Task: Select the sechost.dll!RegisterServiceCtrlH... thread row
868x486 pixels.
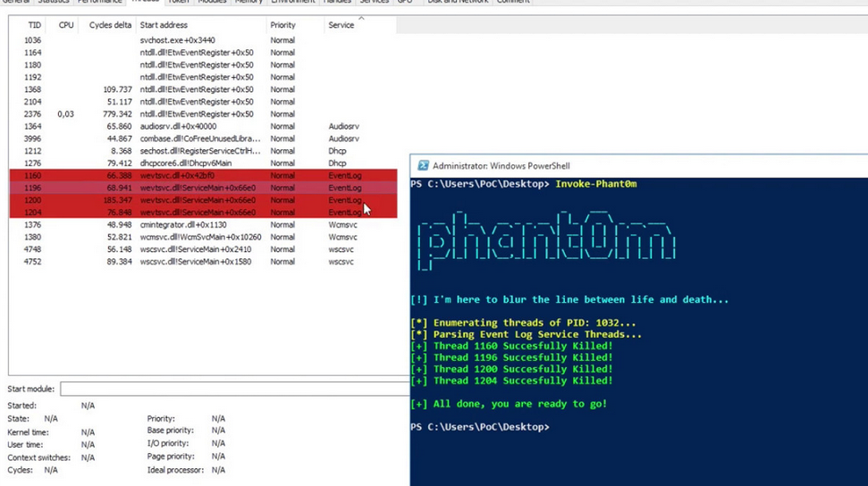Action: [203, 151]
